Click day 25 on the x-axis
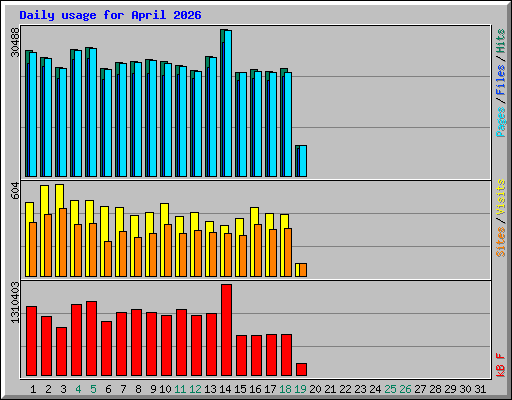512x400 pixels. click(390, 389)
